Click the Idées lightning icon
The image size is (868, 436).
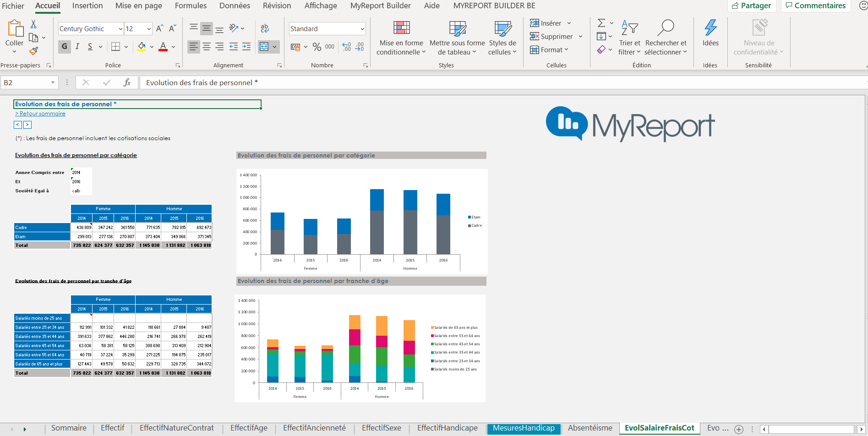point(710,27)
